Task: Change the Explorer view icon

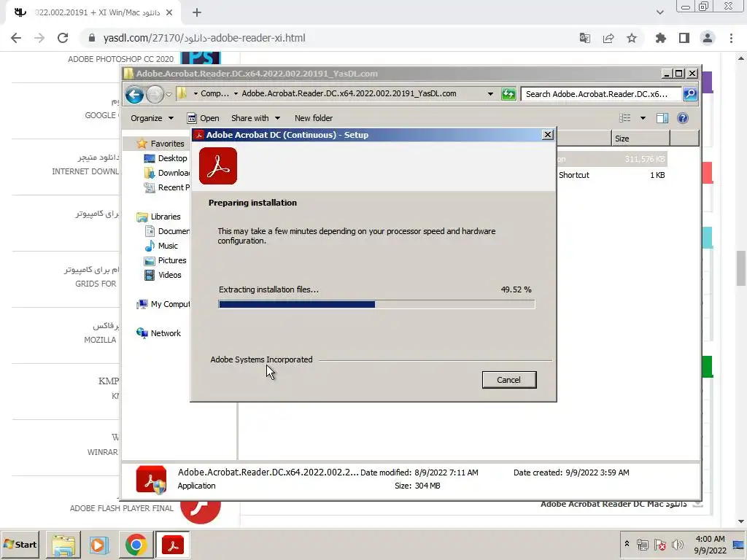Action: pyautogui.click(x=624, y=118)
